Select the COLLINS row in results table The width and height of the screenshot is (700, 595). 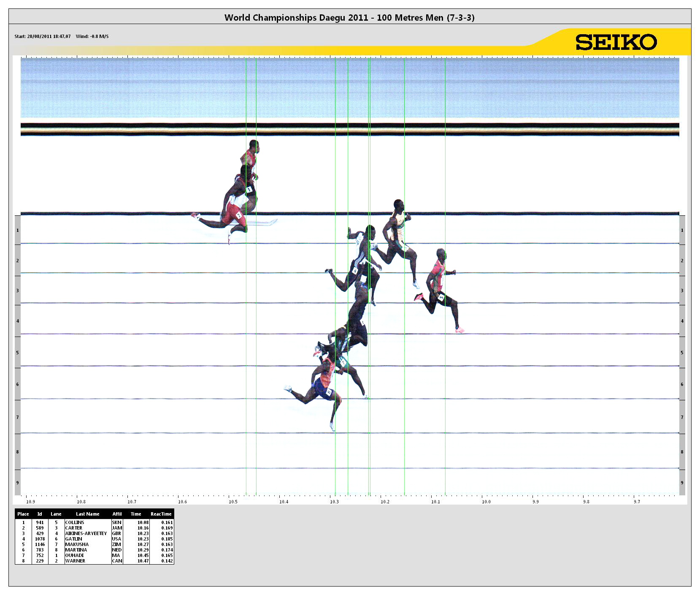(x=75, y=522)
